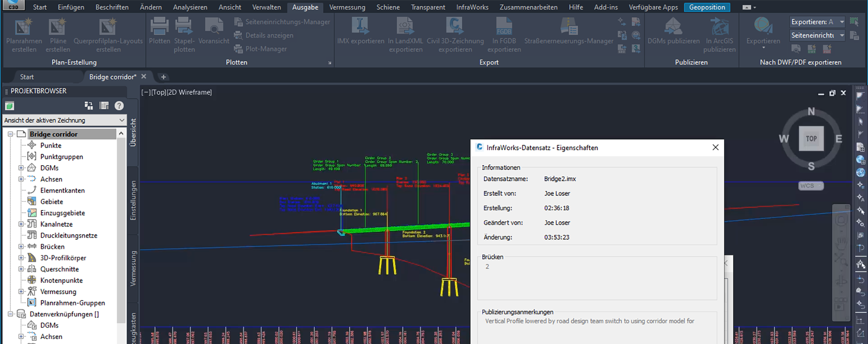Select the Vermessung ribbon tab

347,7
